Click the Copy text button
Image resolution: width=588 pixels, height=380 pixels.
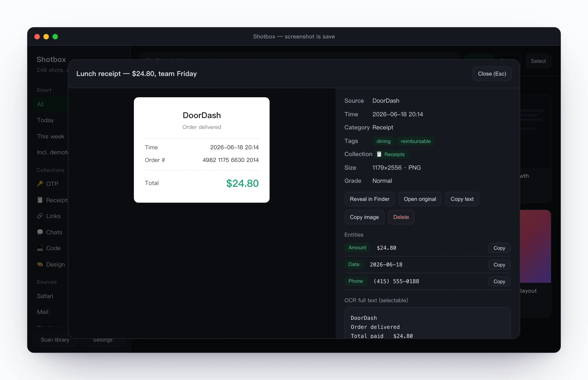tap(462, 199)
